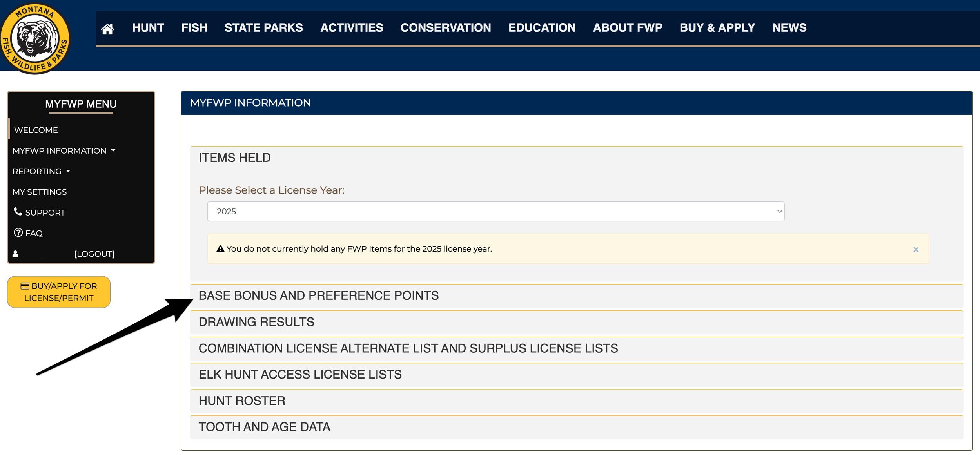This screenshot has width=980, height=455.
Task: Click the question mark icon beside FAQ
Action: [x=18, y=232]
